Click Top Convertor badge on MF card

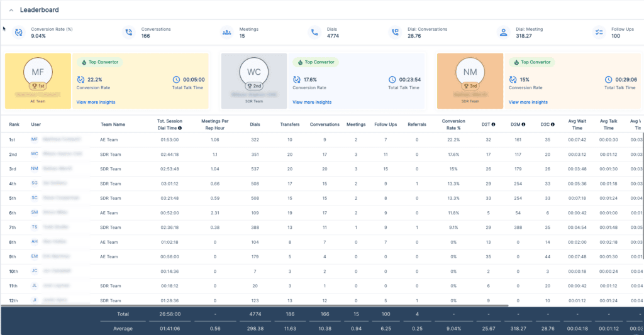tap(100, 62)
